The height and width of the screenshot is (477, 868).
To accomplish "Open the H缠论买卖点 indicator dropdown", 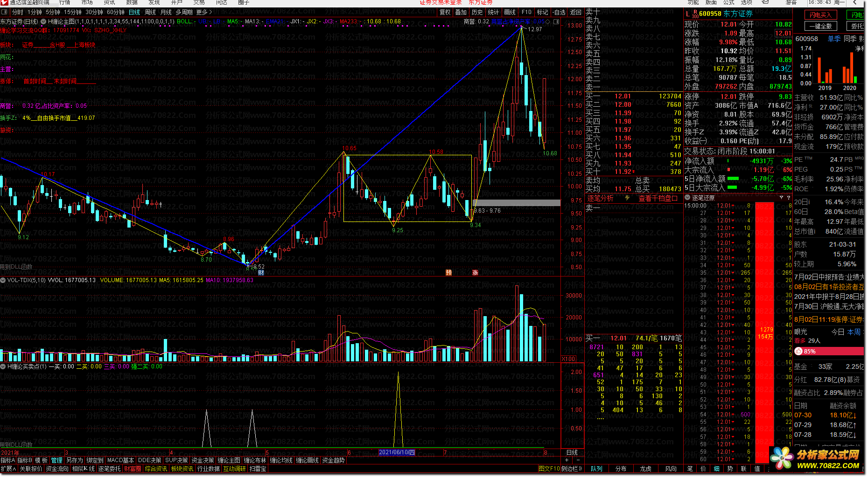I will point(3,366).
